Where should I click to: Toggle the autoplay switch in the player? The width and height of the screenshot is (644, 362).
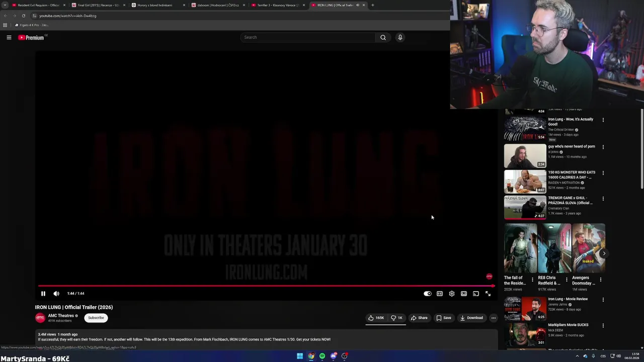pyautogui.click(x=427, y=294)
